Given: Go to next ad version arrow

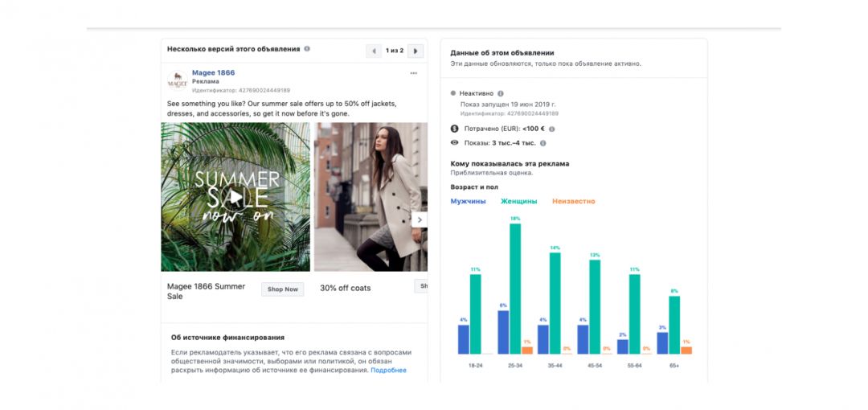Looking at the screenshot, I should pyautogui.click(x=416, y=51).
